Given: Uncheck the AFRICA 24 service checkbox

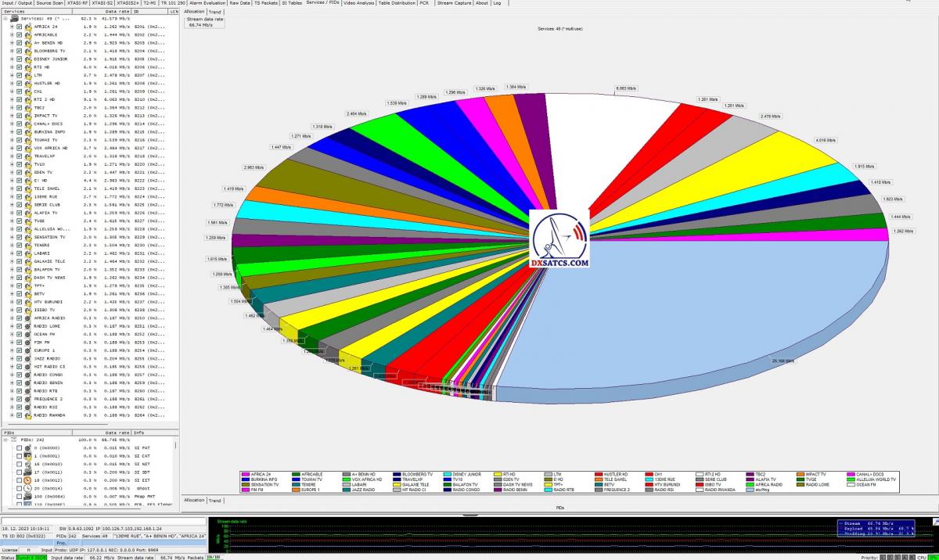Looking at the screenshot, I should pyautogui.click(x=19, y=26).
